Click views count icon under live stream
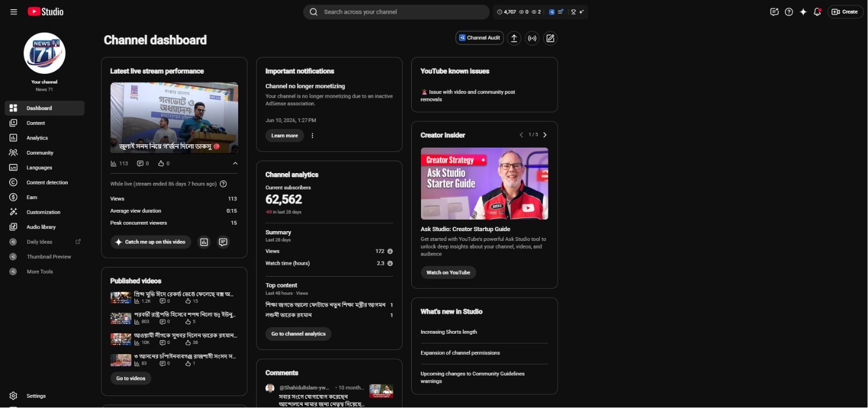This screenshot has width=868, height=408. 113,163
